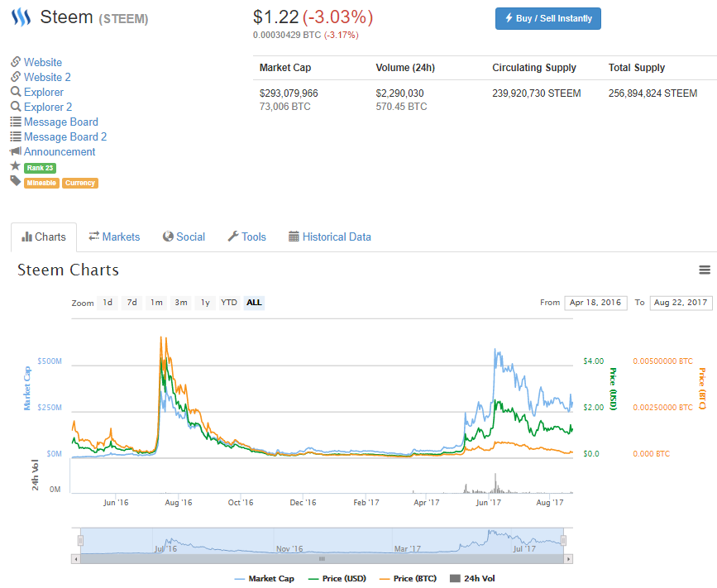Click the right handle of range navigator
The height and width of the screenshot is (588, 717).
[x=563, y=541]
